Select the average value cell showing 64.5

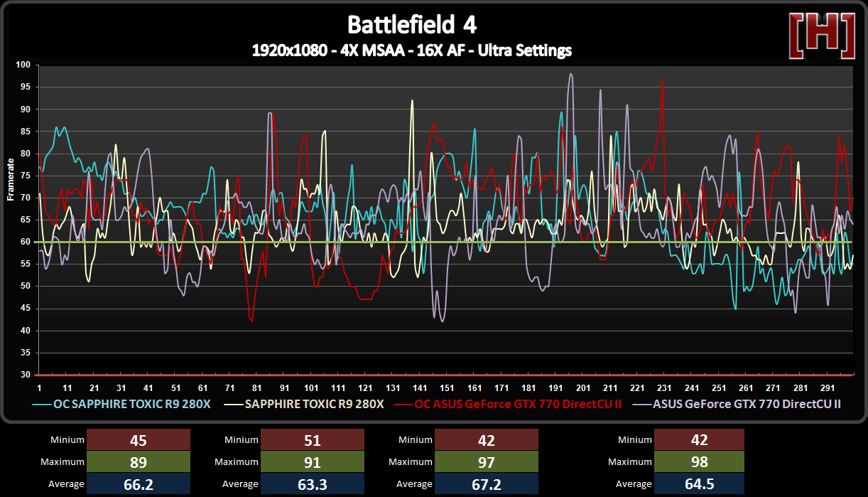tap(699, 484)
